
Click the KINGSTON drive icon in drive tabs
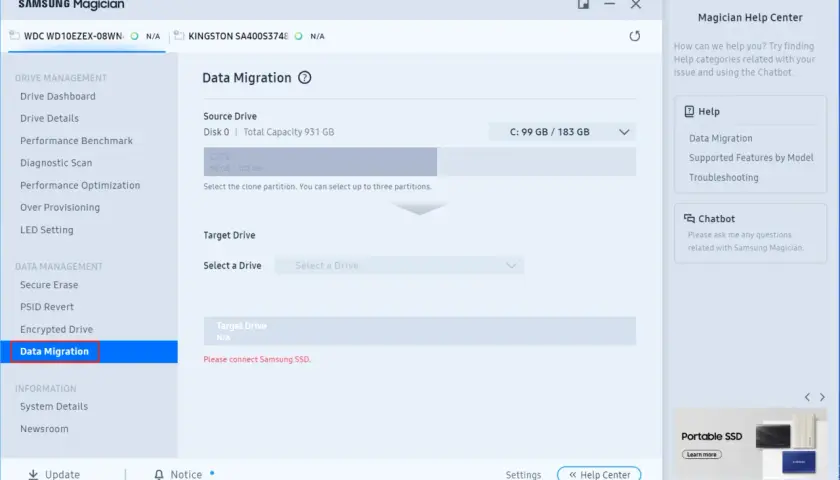click(x=179, y=35)
